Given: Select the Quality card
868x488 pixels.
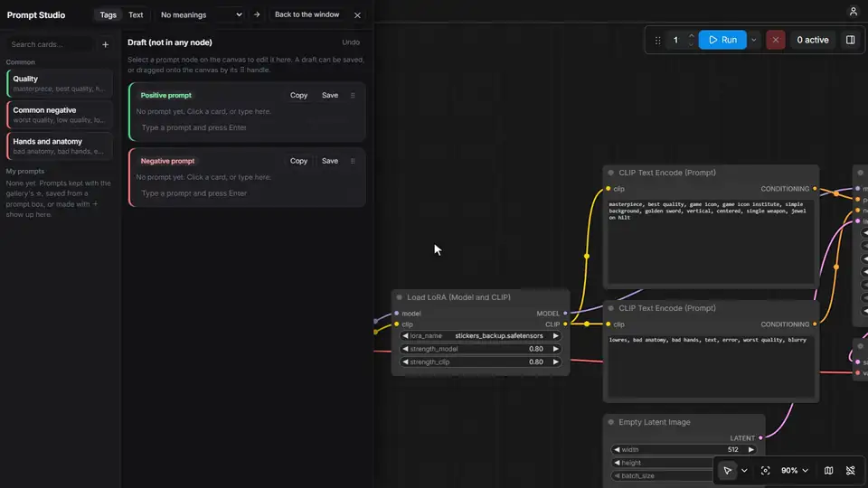Looking at the screenshot, I should pos(60,83).
